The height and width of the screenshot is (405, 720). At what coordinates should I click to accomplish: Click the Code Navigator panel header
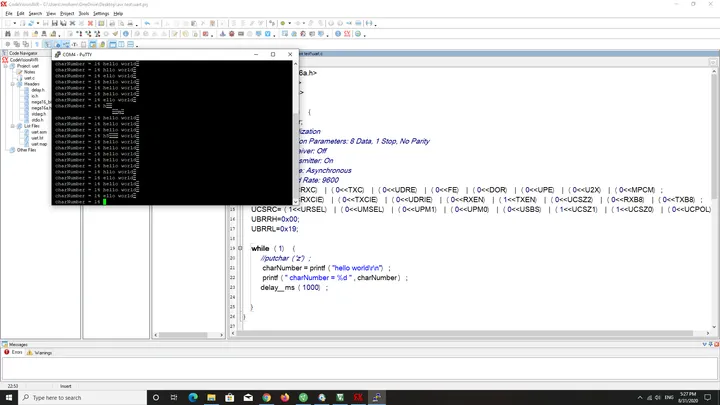pos(26,53)
